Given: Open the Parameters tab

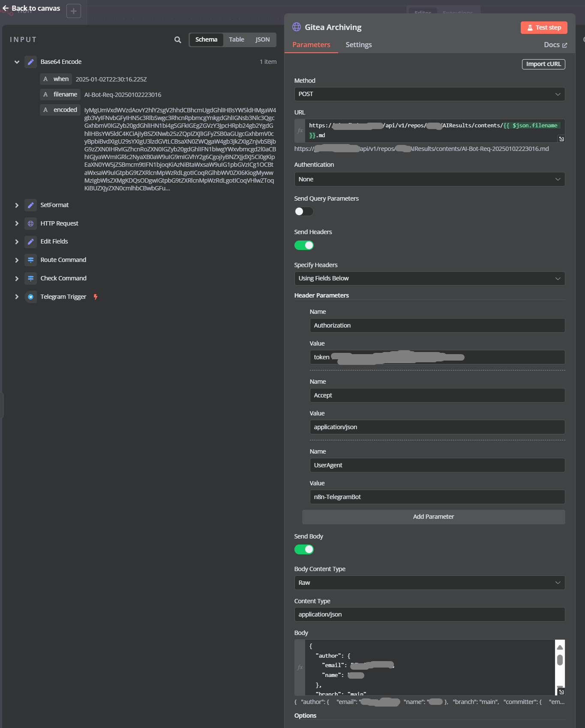Looking at the screenshot, I should tap(311, 45).
